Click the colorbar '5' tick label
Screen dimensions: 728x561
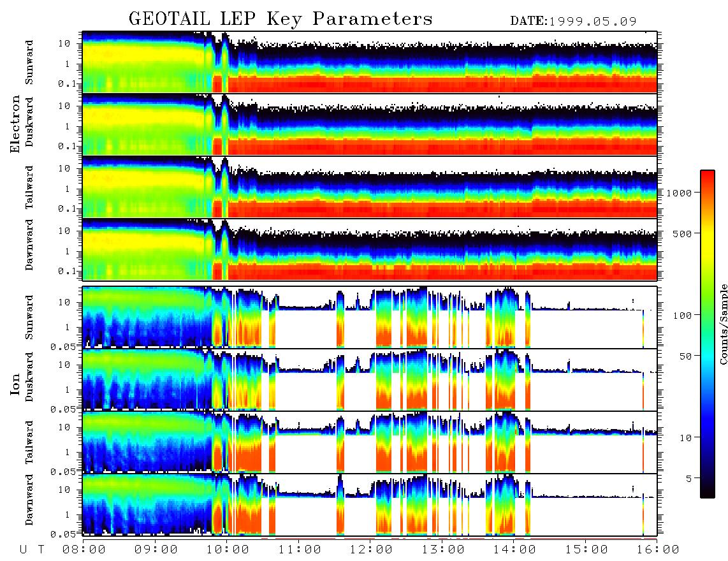(x=688, y=478)
